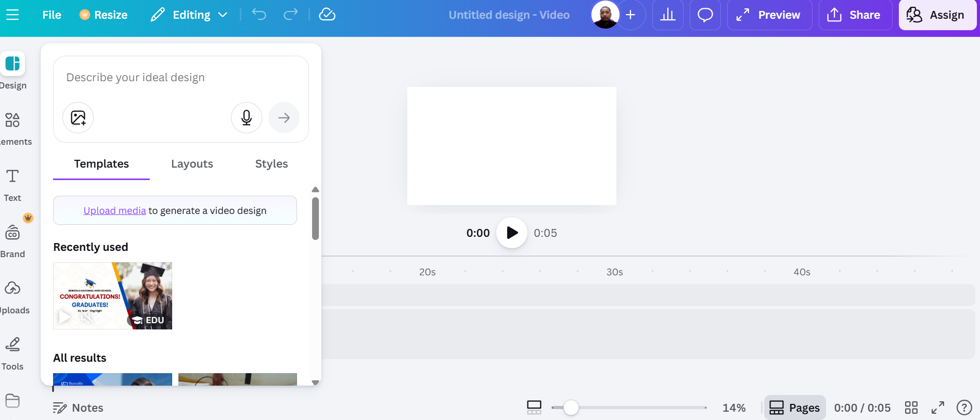Switch to the Layouts tab
The image size is (980, 420).
tap(192, 164)
